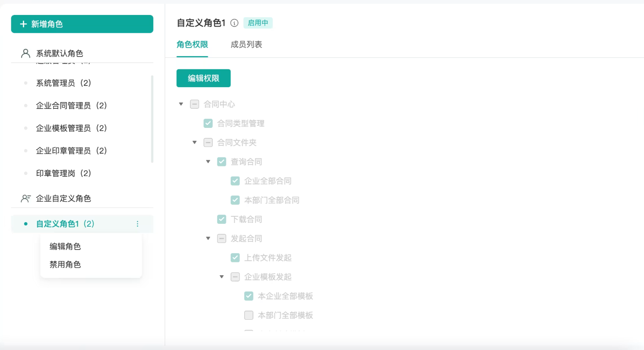The height and width of the screenshot is (350, 644).
Task: Switch to the 成员列表 tab
Action: (x=246, y=45)
